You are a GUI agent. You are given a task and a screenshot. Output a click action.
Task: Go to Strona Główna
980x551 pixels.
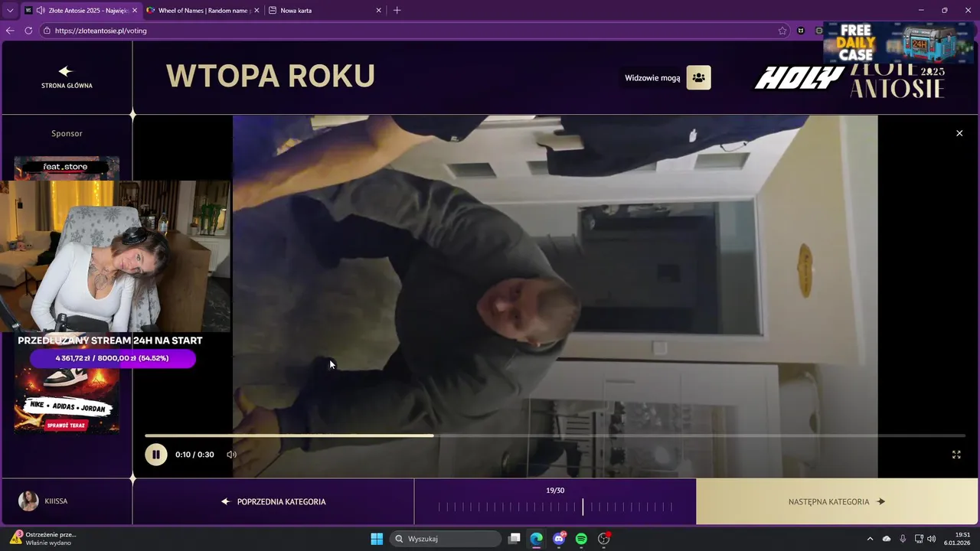[x=67, y=77]
